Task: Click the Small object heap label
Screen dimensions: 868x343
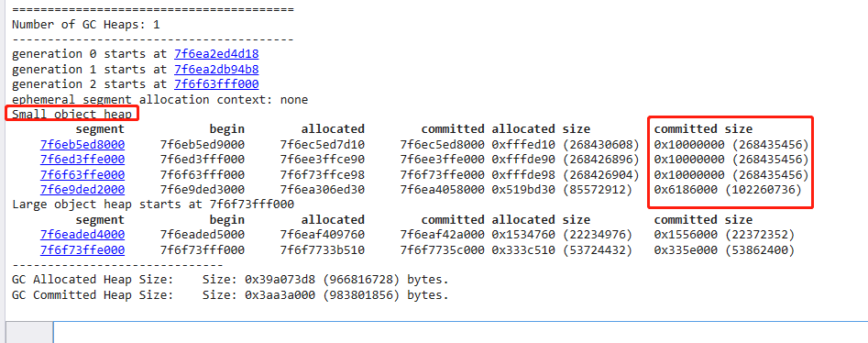Action: (72, 114)
